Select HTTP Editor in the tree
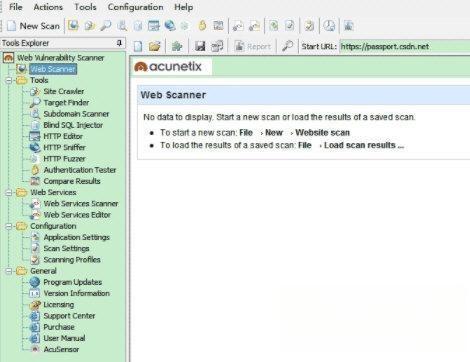The height and width of the screenshot is (362, 470). click(x=63, y=136)
